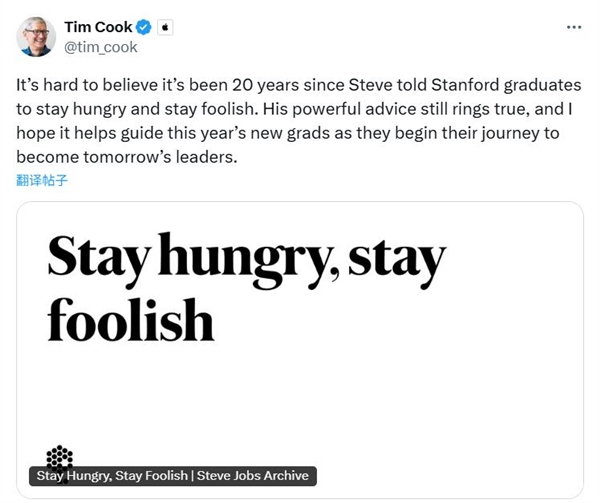
Task: Open the link card caption label
Action: [x=172, y=475]
